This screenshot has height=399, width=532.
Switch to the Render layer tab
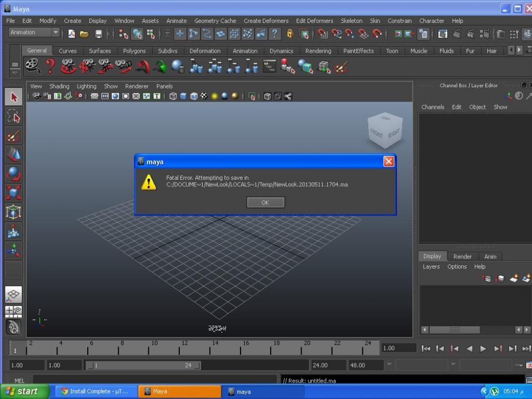point(462,256)
